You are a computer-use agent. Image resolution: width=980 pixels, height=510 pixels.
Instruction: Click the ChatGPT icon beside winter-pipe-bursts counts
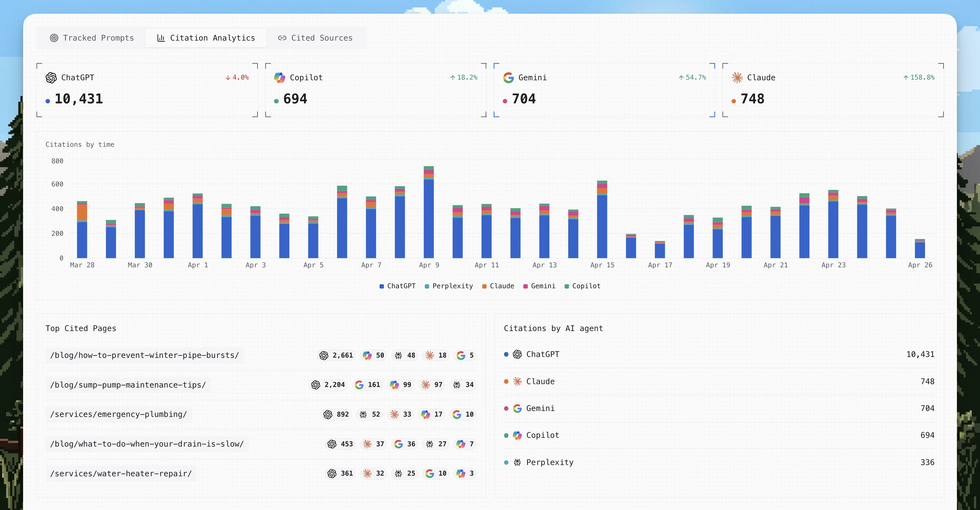(x=324, y=355)
